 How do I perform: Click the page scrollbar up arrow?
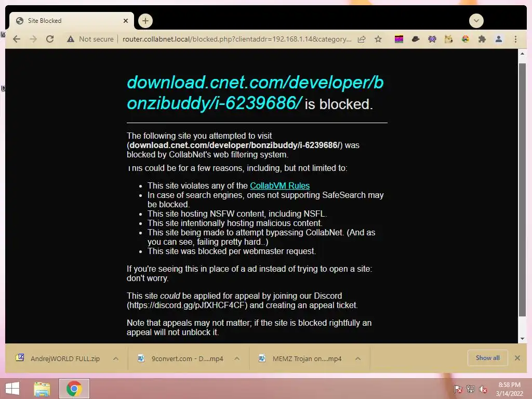(522, 54)
